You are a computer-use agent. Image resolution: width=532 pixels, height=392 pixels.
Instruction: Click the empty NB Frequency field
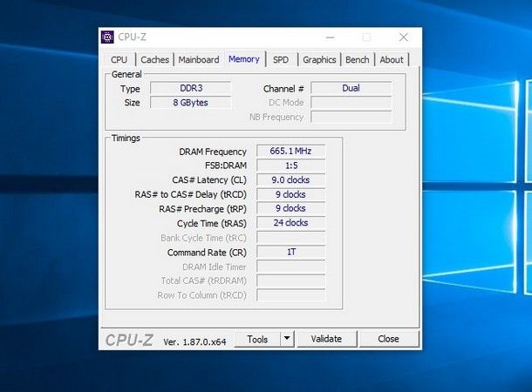351,117
